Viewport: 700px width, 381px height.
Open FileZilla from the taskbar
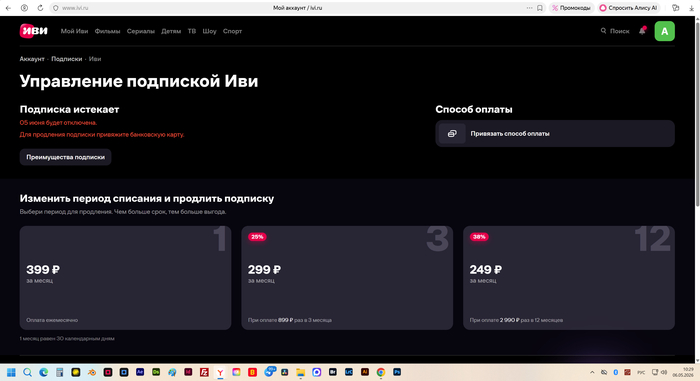pos(204,373)
